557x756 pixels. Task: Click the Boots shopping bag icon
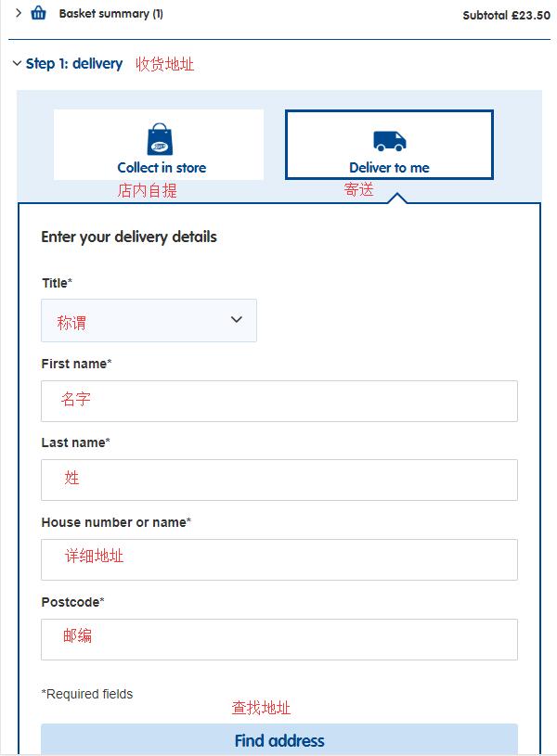(x=161, y=140)
